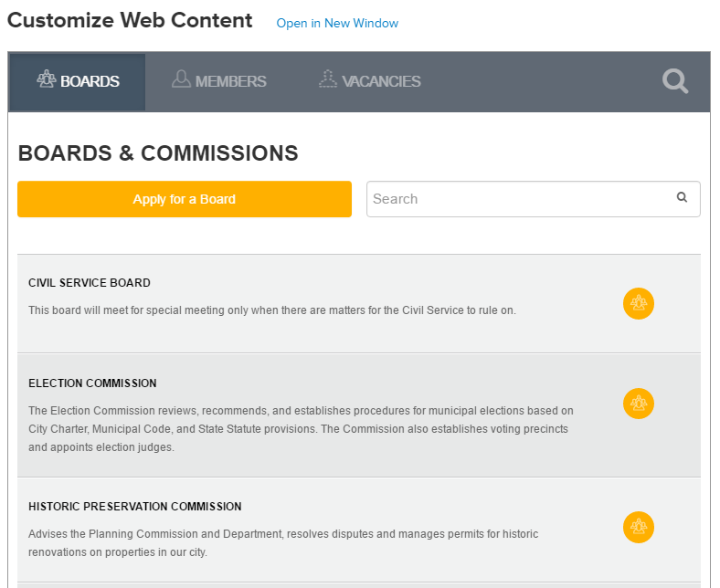The image size is (720, 588).
Task: Open Election Commission title
Action: pos(93,383)
